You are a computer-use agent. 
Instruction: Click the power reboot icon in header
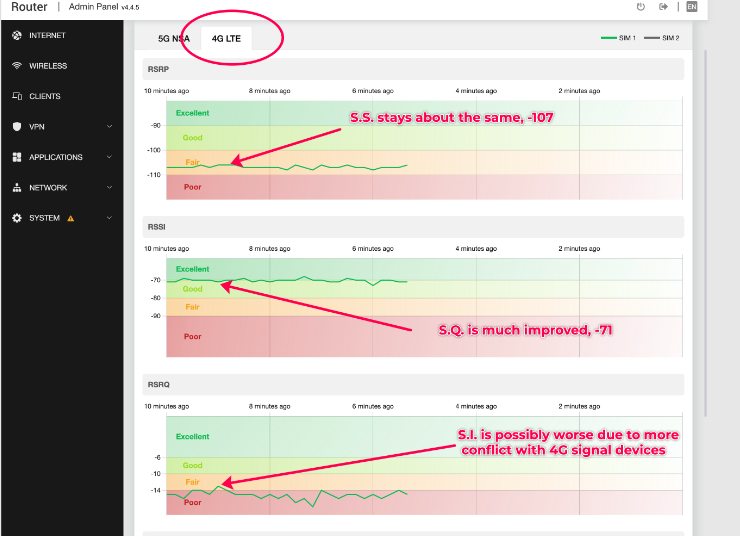coord(640,7)
